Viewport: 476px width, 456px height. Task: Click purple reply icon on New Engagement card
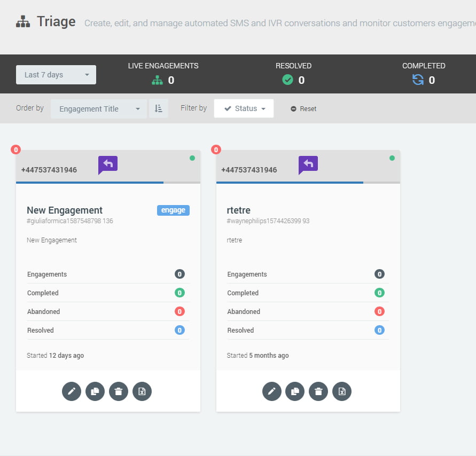[x=108, y=164]
